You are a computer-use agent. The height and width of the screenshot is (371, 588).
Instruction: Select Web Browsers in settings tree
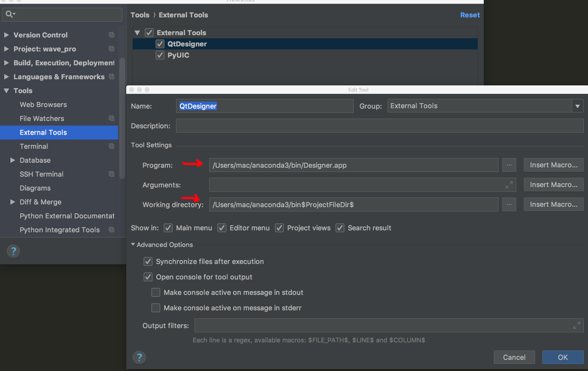click(43, 105)
